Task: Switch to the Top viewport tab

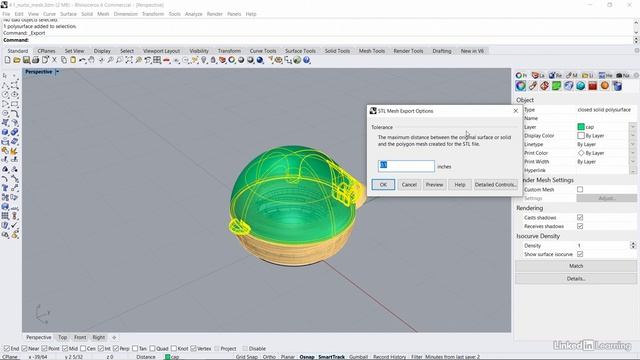Action: [x=62, y=337]
